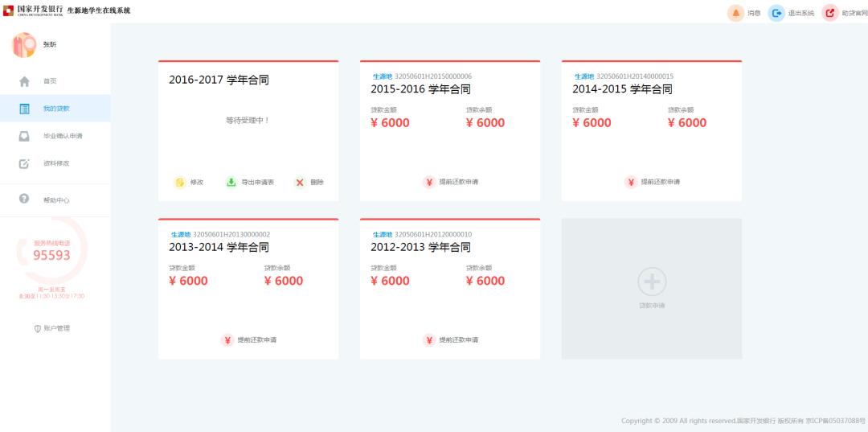Click the plus icon for 贷款申请
The height and width of the screenshot is (432, 868).
click(x=652, y=282)
